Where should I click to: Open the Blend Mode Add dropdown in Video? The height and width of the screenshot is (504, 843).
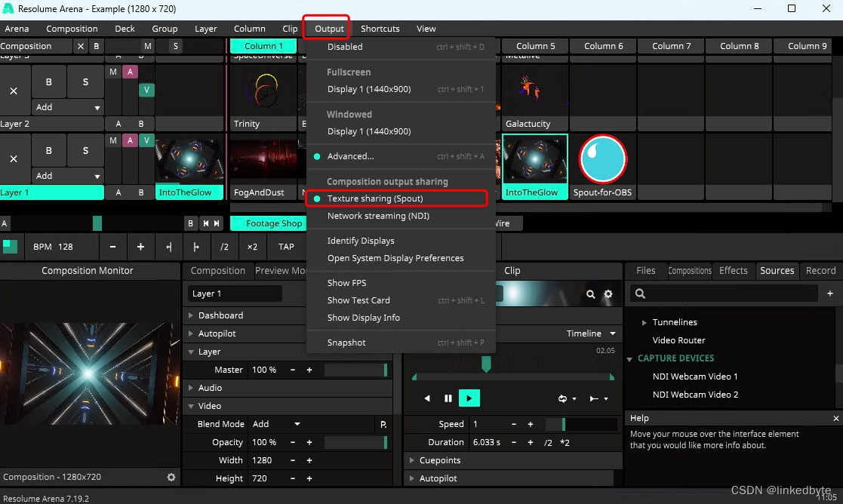coord(276,424)
